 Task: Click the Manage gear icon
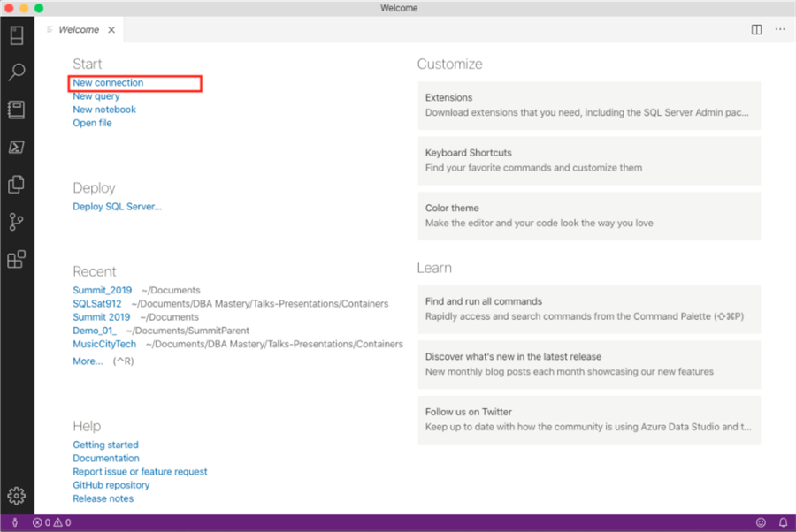tap(16, 495)
